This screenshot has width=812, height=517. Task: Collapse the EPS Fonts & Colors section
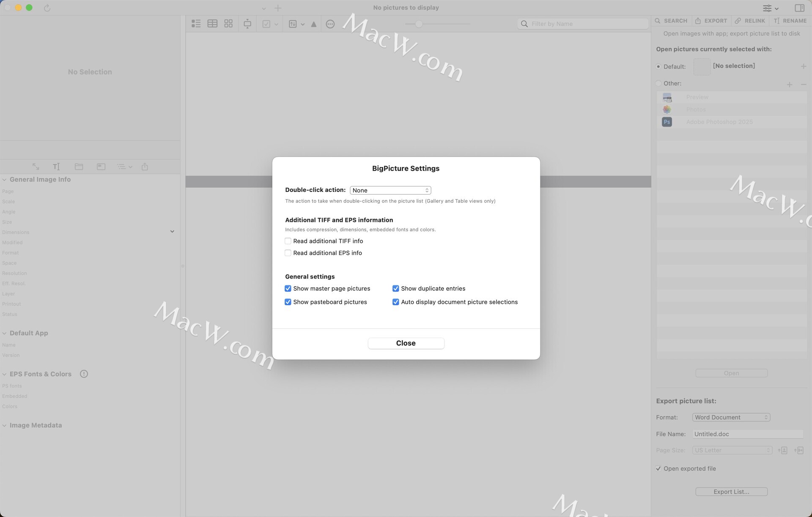4,374
